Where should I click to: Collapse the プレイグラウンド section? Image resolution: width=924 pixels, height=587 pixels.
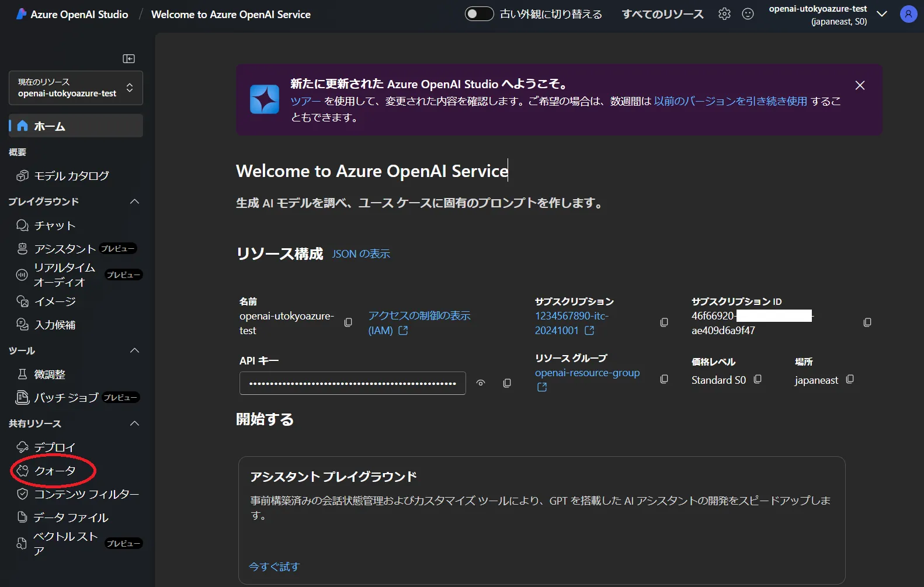pyautogui.click(x=134, y=202)
